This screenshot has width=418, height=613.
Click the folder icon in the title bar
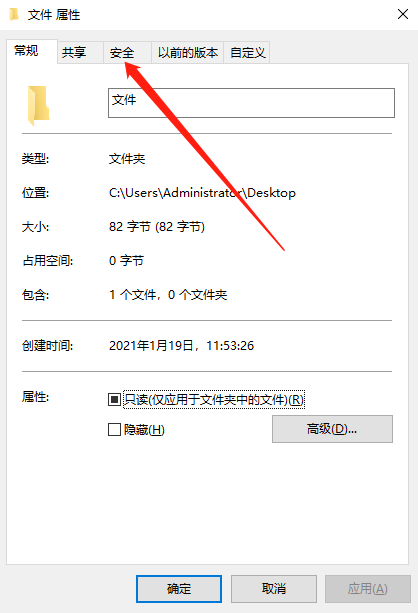point(14,14)
